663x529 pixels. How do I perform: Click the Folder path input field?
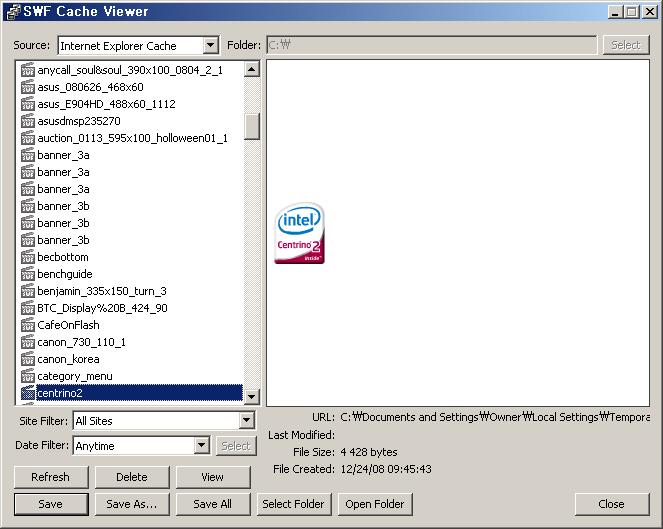point(431,45)
